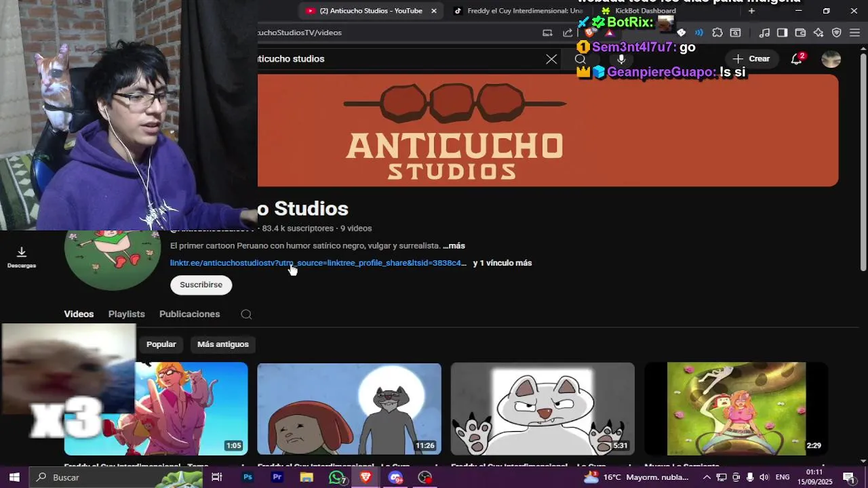This screenshot has width=868, height=488.
Task: Click the install app icon in address bar
Action: tap(547, 33)
